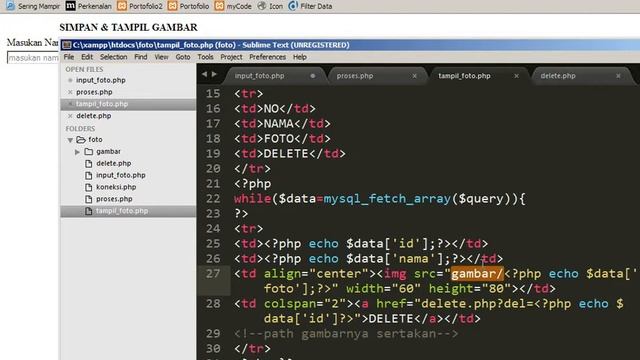Click unsaved dot on input_foto.php tab

click(x=313, y=76)
